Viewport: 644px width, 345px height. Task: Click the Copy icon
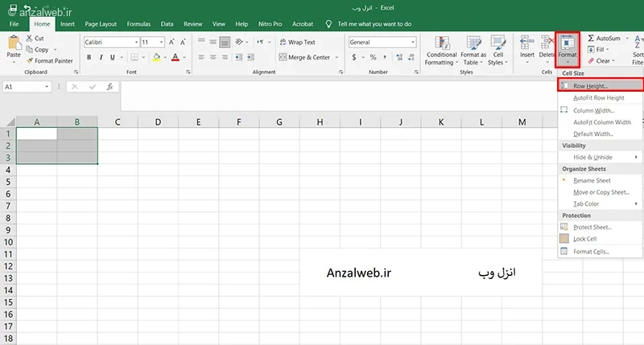pos(29,50)
